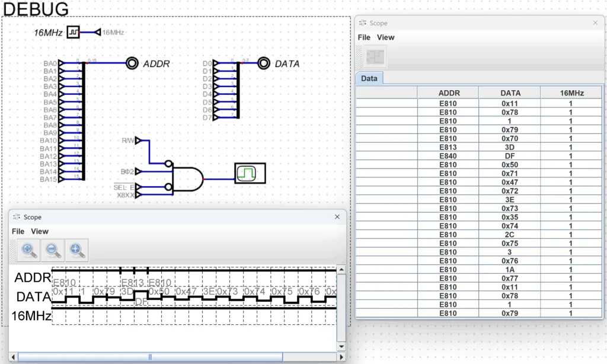The width and height of the screenshot is (607, 364).
Task: Click the 16MHz column header
Action: tap(571, 93)
